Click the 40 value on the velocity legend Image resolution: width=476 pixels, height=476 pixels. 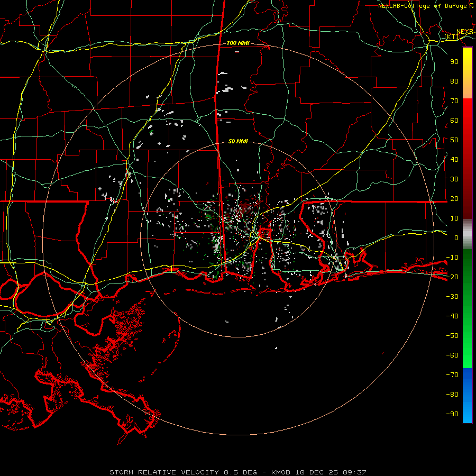pos(454,159)
